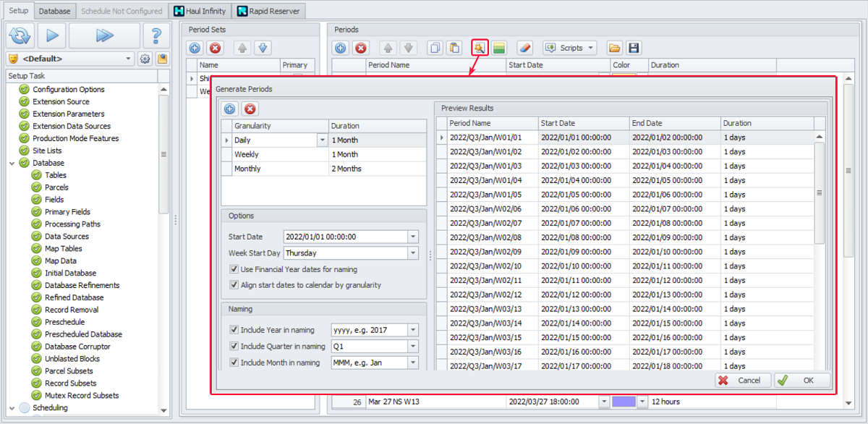
Task: Open help via the question mark icon
Action: coord(156,35)
